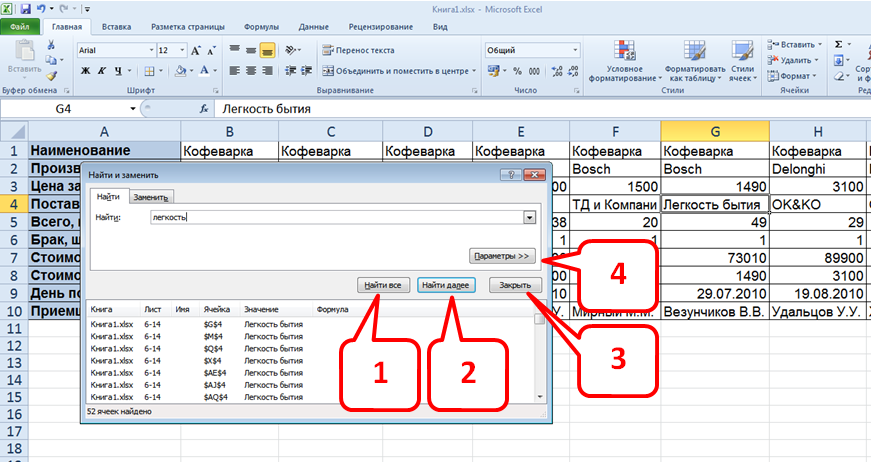Click the Italic (К) formatting icon

point(102,70)
